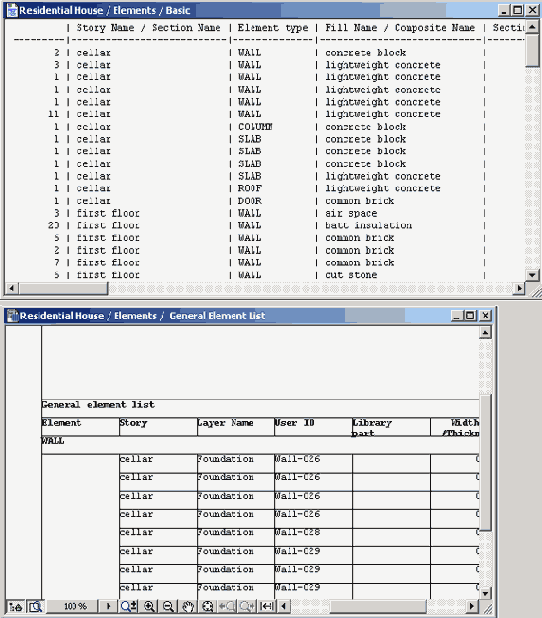The width and height of the screenshot is (542, 618).
Task: Click the 'DOOR' element type entry
Action: [250, 201]
